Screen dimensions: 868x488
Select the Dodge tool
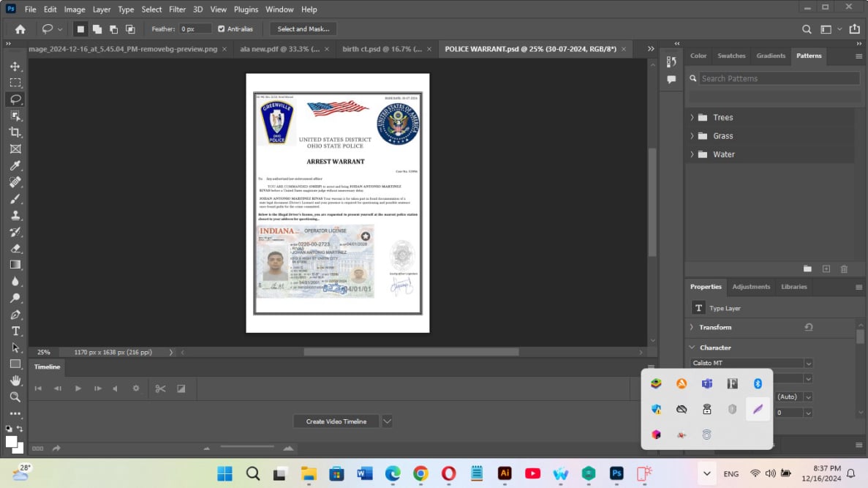[15, 298]
